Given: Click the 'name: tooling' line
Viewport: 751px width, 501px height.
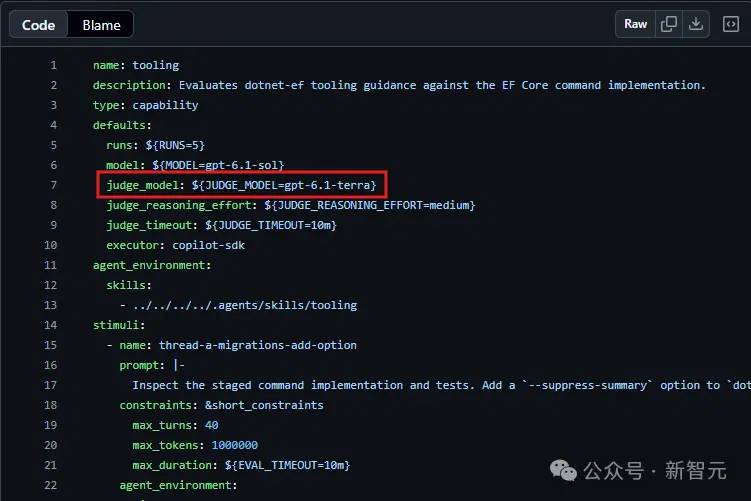Looking at the screenshot, I should [x=136, y=65].
